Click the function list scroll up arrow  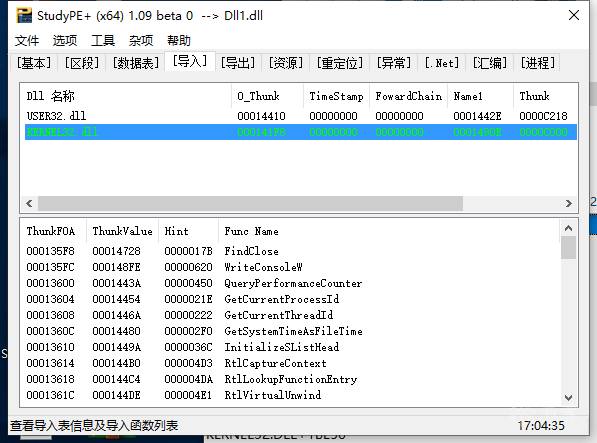pyautogui.click(x=568, y=228)
